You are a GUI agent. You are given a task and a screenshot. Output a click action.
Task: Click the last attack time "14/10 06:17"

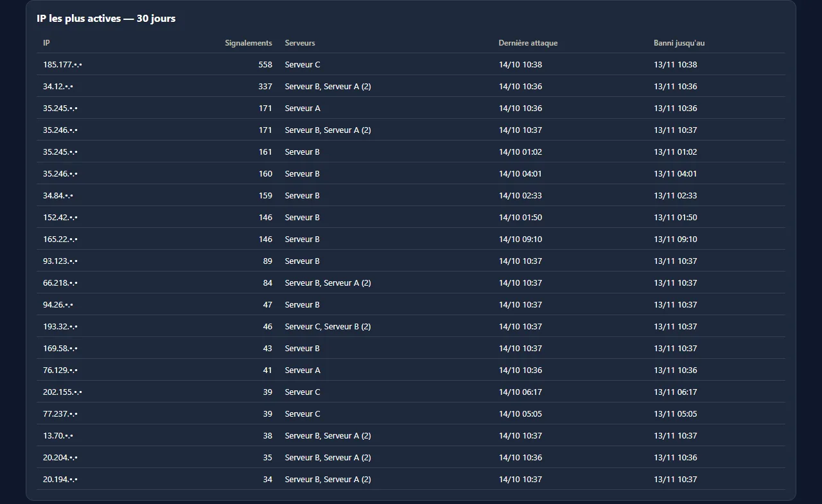520,392
